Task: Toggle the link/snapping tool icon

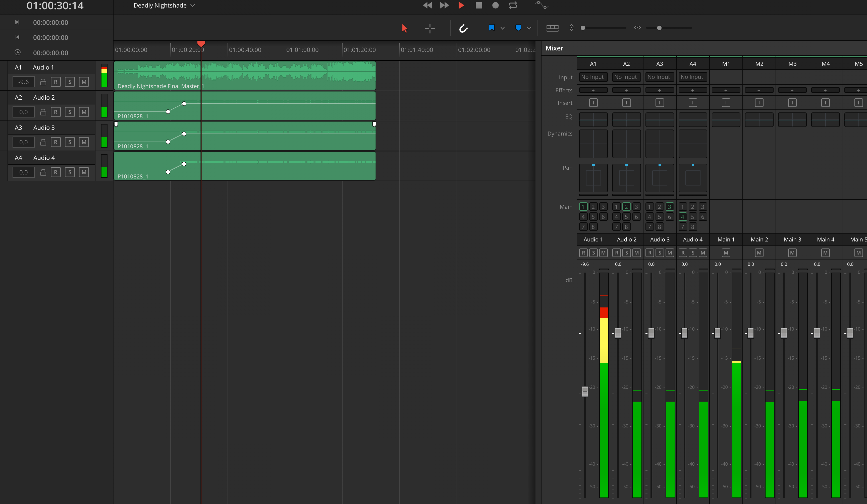Action: click(x=463, y=28)
